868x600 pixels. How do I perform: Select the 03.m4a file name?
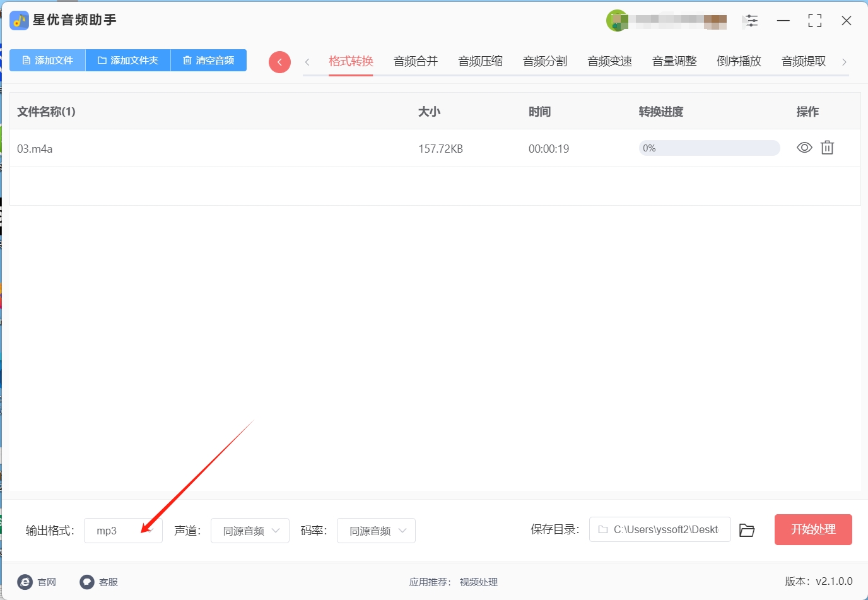pyautogui.click(x=35, y=149)
